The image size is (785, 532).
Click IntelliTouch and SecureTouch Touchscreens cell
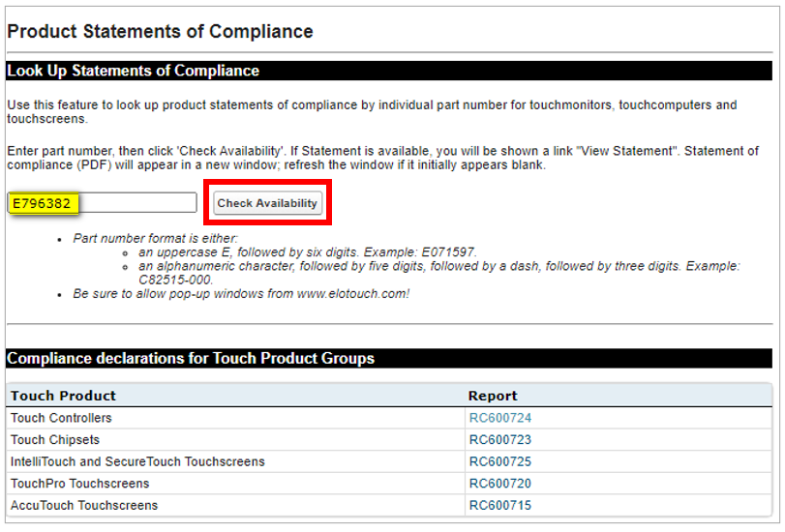coord(137,462)
